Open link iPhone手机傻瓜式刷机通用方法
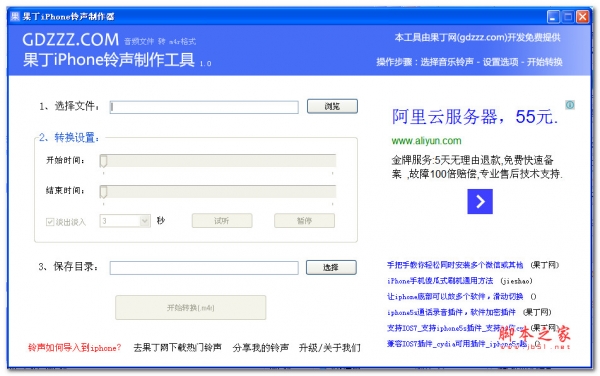600x376 pixels. (440, 281)
